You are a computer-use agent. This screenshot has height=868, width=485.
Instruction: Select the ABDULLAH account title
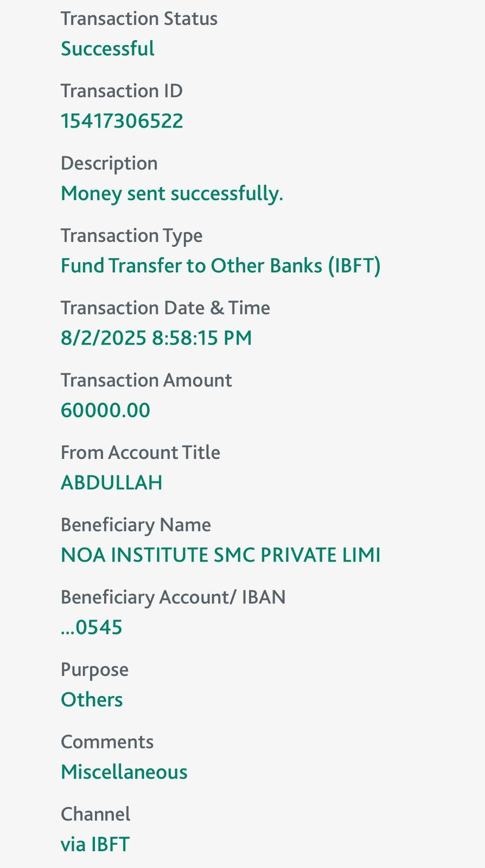[x=111, y=483]
